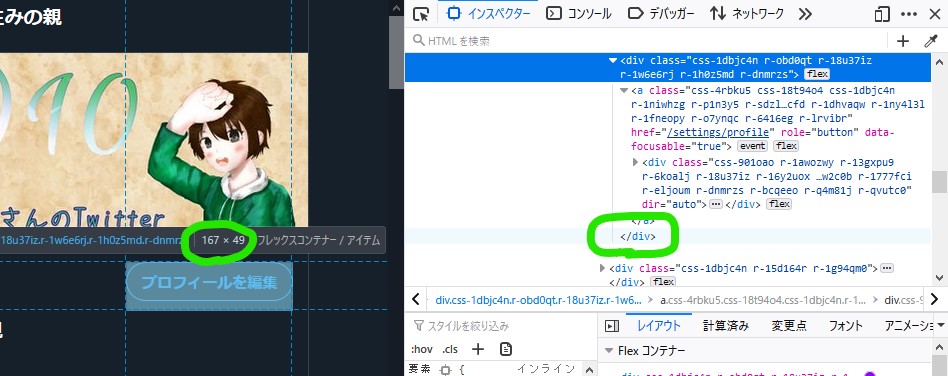This screenshot has width=948, height=376.
Task: Open the 計算済み side tab
Action: coord(726,326)
